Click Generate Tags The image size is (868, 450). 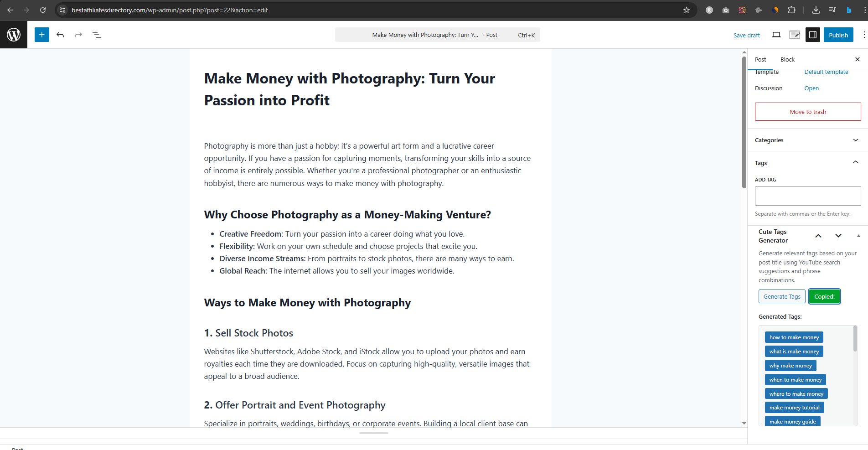[x=781, y=296]
